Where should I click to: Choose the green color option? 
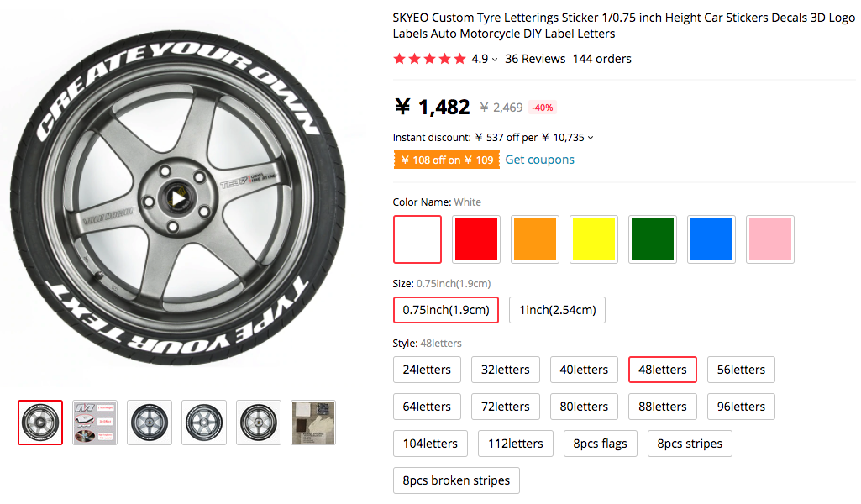click(652, 239)
